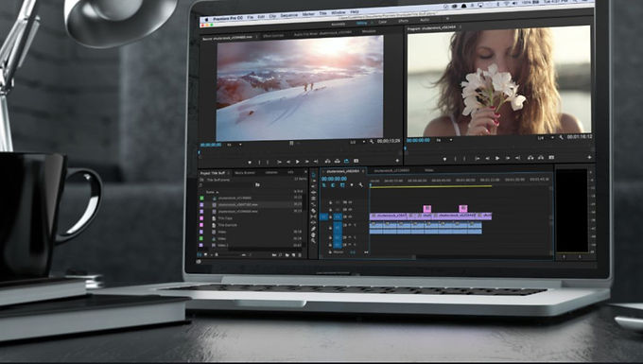Select shutterstock_v5697182.mov in Project panel
This screenshot has height=364, width=643.
pyautogui.click(x=238, y=204)
